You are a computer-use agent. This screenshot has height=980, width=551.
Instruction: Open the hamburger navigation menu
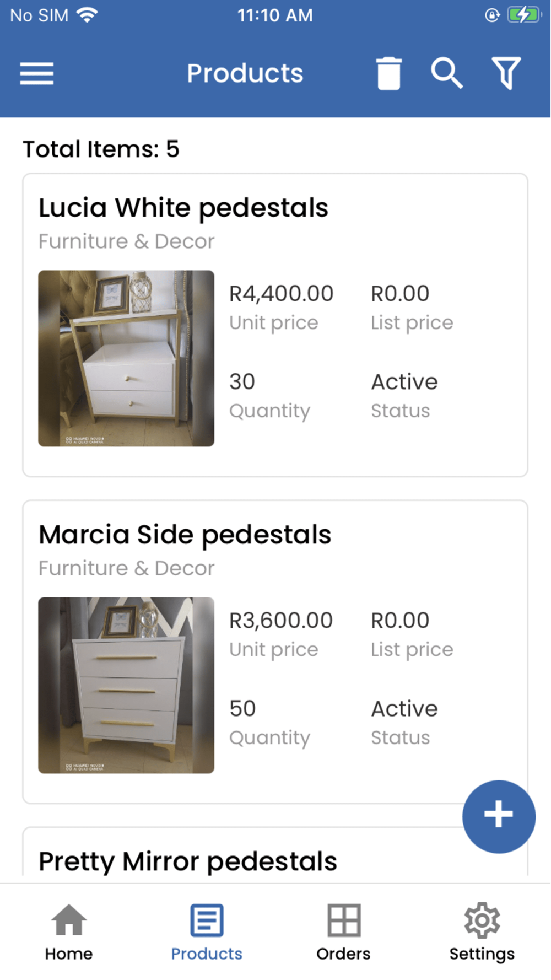pos(37,73)
